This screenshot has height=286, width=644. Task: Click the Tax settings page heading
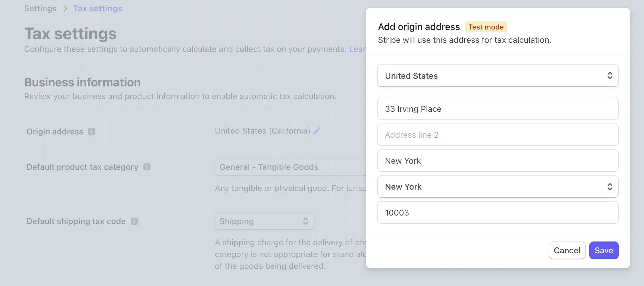[x=70, y=34]
